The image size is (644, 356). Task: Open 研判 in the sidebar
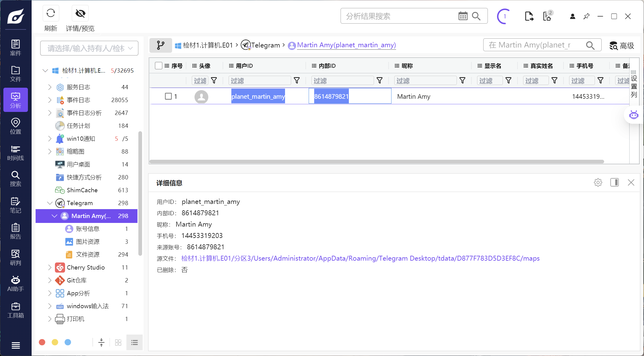coord(16,257)
